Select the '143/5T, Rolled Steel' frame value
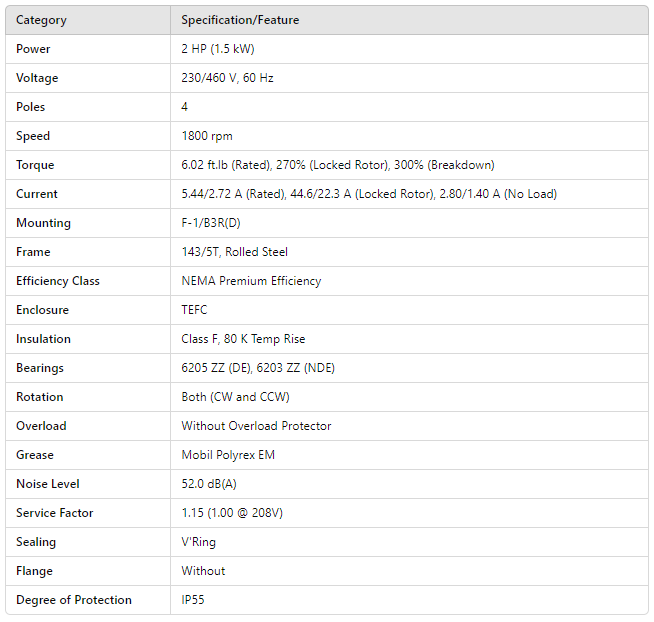This screenshot has height=622, width=654. point(234,252)
